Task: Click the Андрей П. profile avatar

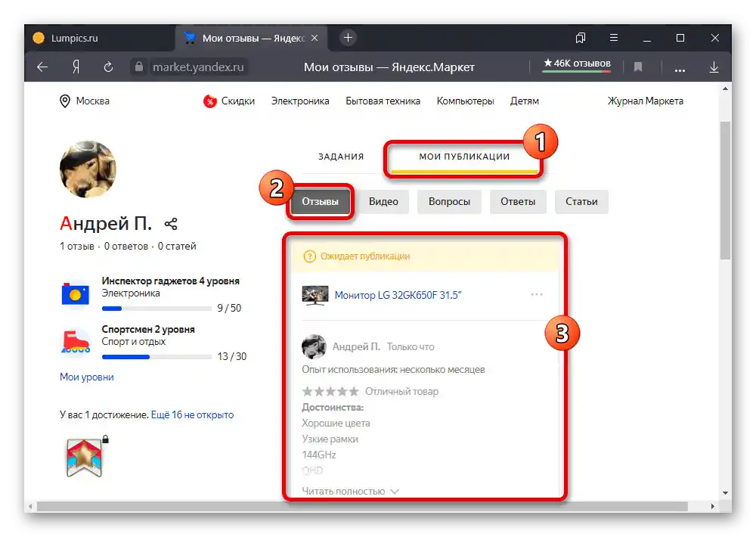Action: point(88,169)
